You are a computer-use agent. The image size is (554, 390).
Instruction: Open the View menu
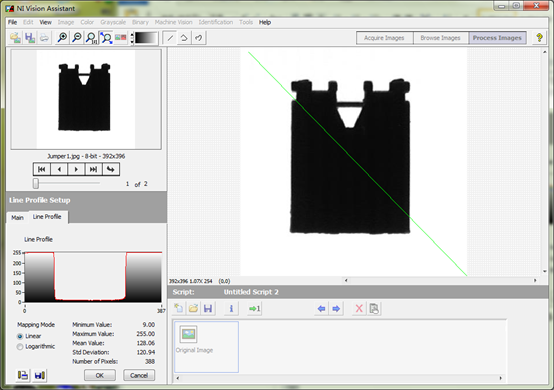(x=46, y=22)
